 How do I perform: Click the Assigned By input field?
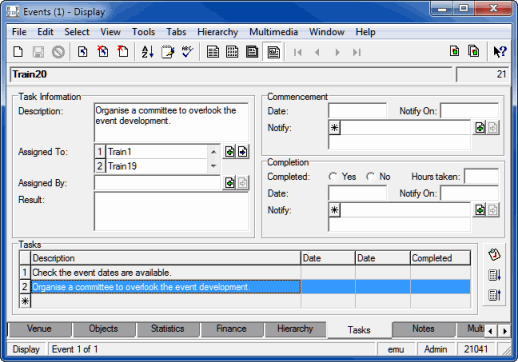point(157,183)
